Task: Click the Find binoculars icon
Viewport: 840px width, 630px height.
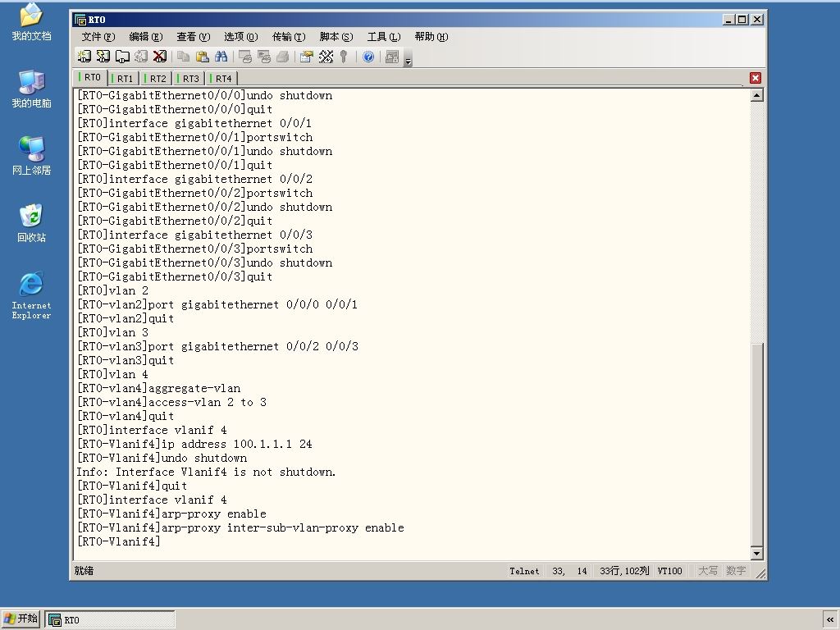Action: [221, 57]
